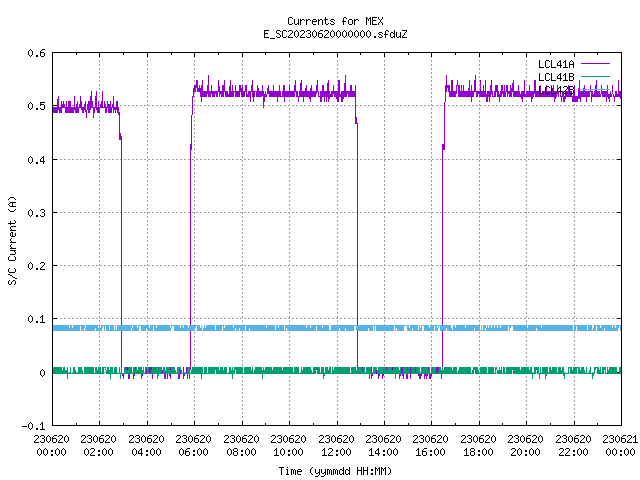Screen dimensions: 640x480
Task: Click the Y-axis label 'S/C Current (A)'
Action: (13, 241)
